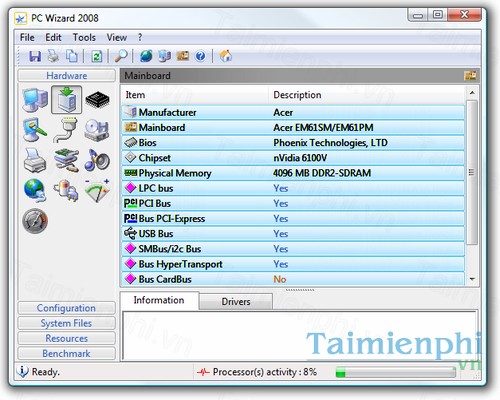Click 'nVidia 6100V' chipset value
The image size is (500, 400).
coord(300,158)
